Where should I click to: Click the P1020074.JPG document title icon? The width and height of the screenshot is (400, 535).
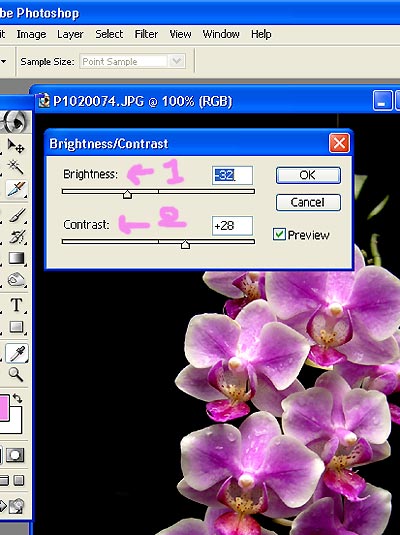pyautogui.click(x=44, y=101)
